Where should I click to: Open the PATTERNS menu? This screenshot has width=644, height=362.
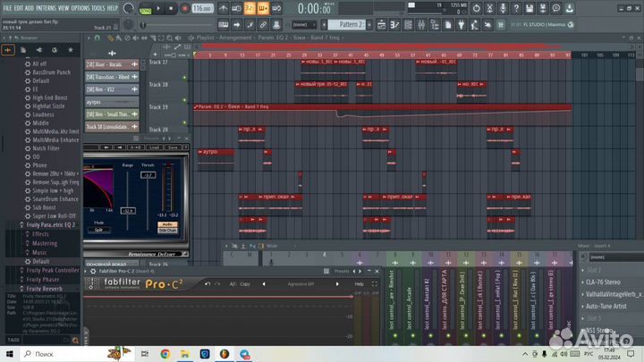pos(45,7)
